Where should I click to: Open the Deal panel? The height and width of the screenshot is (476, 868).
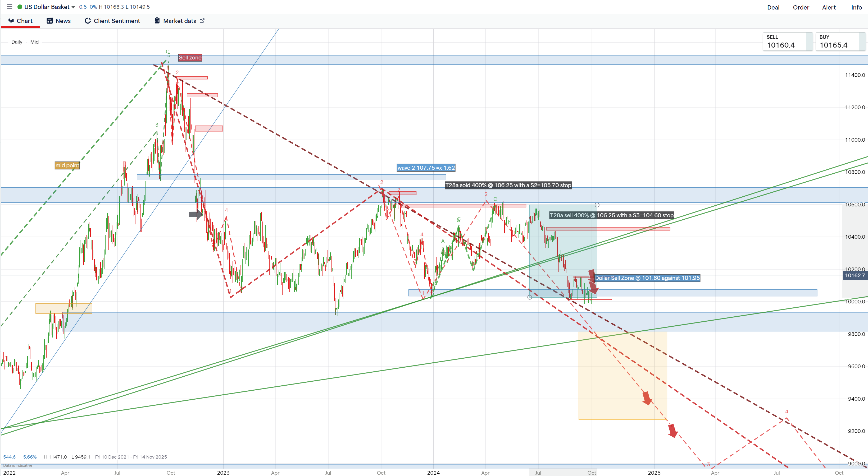click(773, 7)
